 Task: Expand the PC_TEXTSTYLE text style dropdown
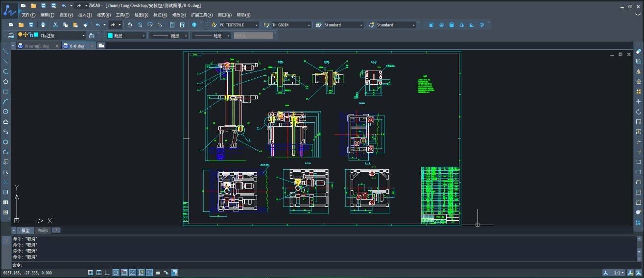pos(235,24)
